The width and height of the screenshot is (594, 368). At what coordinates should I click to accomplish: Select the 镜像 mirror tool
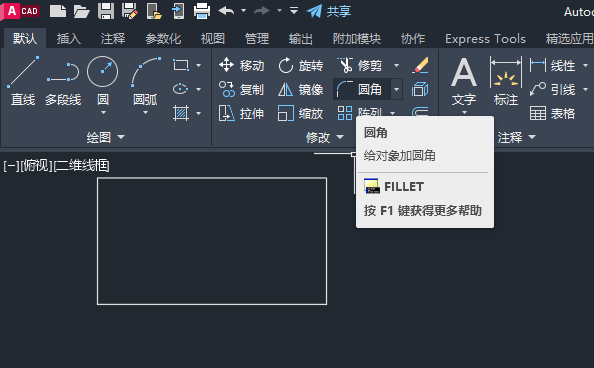pyautogui.click(x=301, y=89)
